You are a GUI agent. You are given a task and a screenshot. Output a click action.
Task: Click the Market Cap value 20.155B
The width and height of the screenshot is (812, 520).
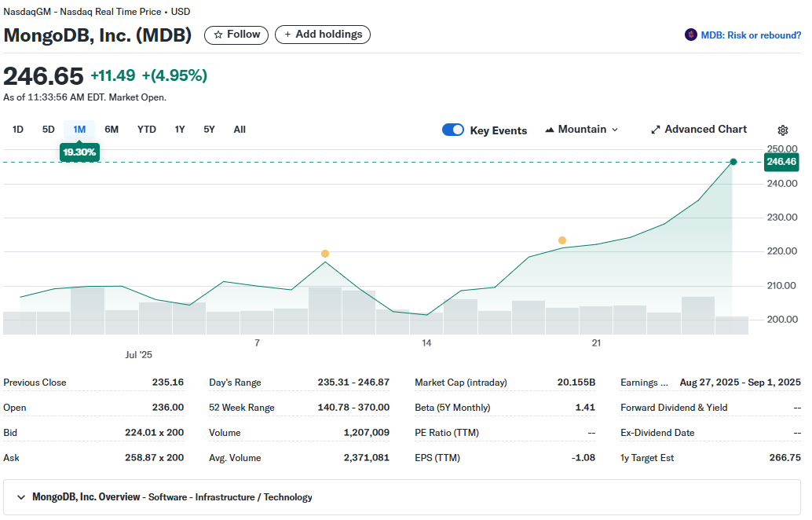point(576,383)
